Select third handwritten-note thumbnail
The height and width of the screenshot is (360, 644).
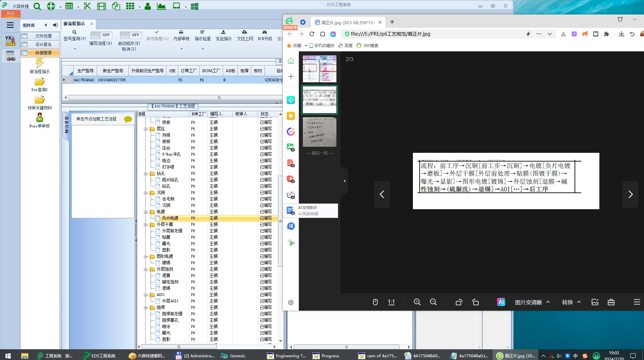click(x=319, y=132)
